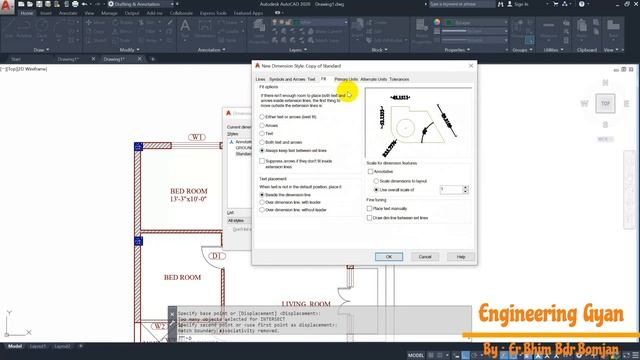
Task: Click the Undo arrow icon
Action: coord(84,4)
